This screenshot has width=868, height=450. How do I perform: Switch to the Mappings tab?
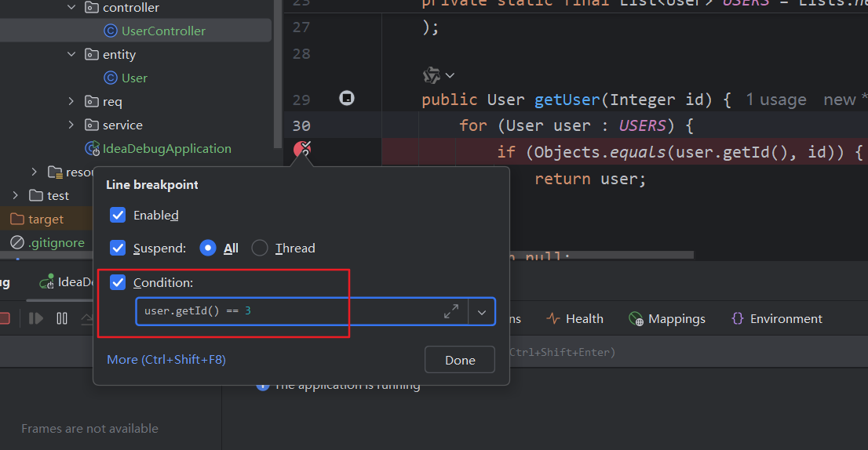click(x=667, y=318)
